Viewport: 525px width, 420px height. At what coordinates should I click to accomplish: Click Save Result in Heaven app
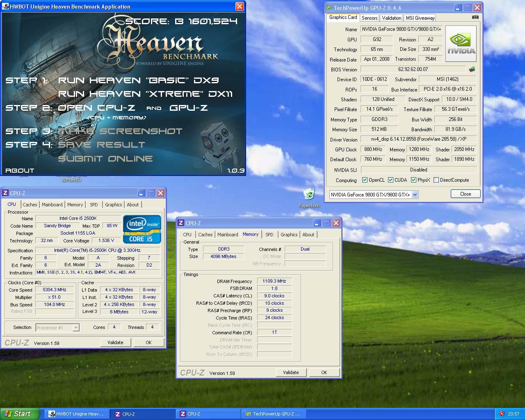click(x=101, y=145)
